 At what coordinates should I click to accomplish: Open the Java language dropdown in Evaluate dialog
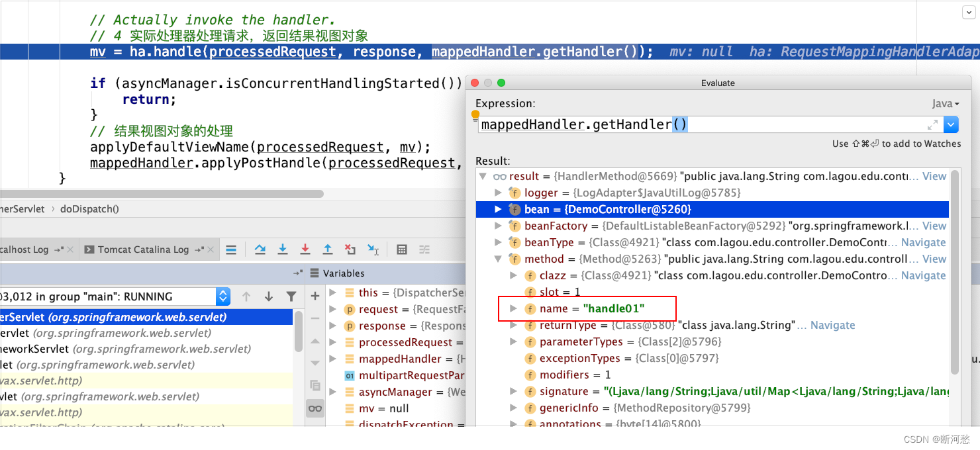coord(946,103)
